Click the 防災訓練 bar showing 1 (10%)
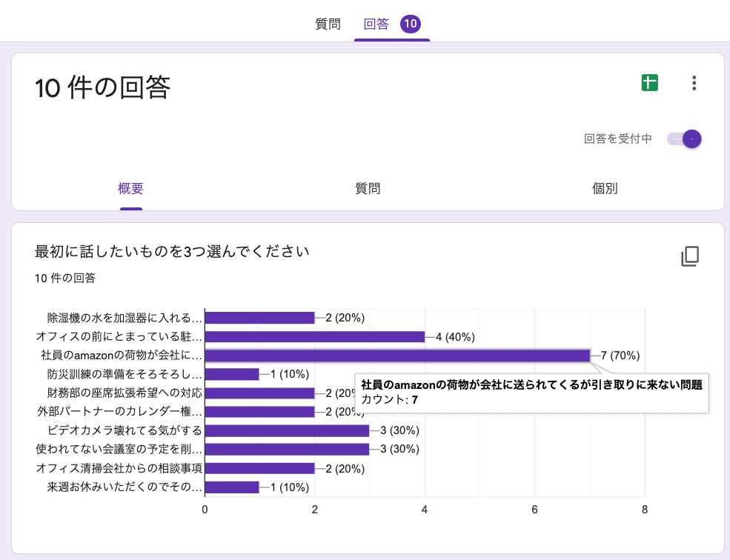Image resolution: width=730 pixels, height=560 pixels. coord(232,374)
